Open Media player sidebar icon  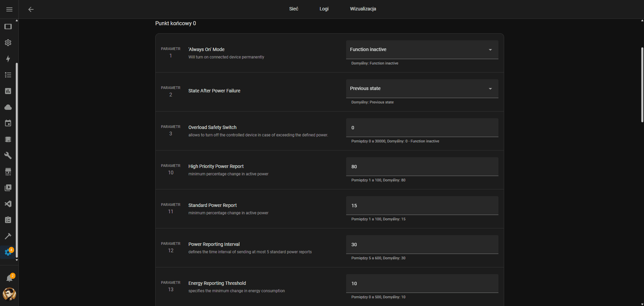tap(8, 188)
